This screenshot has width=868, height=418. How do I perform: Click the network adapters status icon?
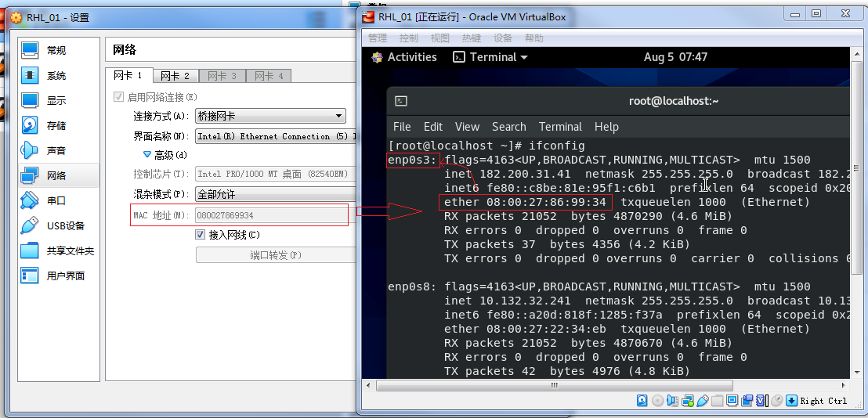(x=688, y=400)
